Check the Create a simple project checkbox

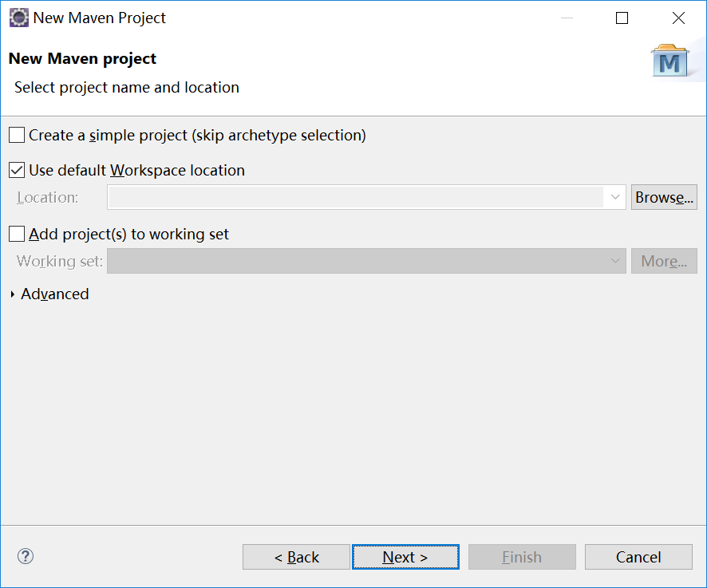point(16,134)
